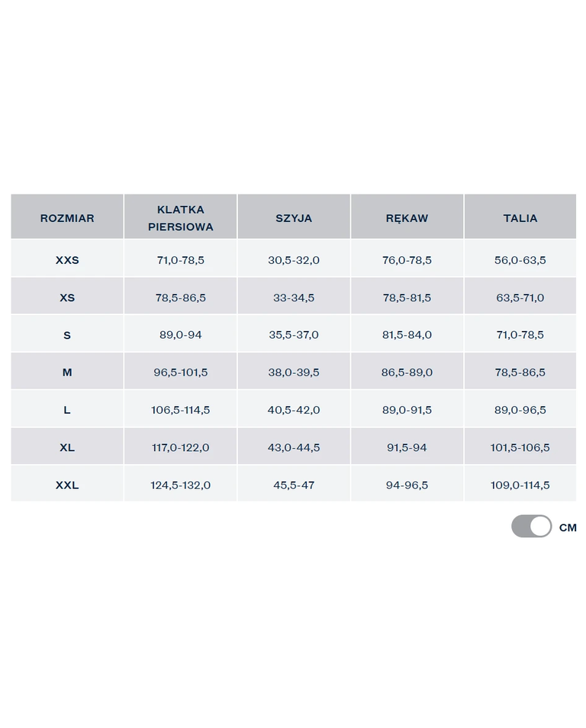Select the L size row label

67,410
